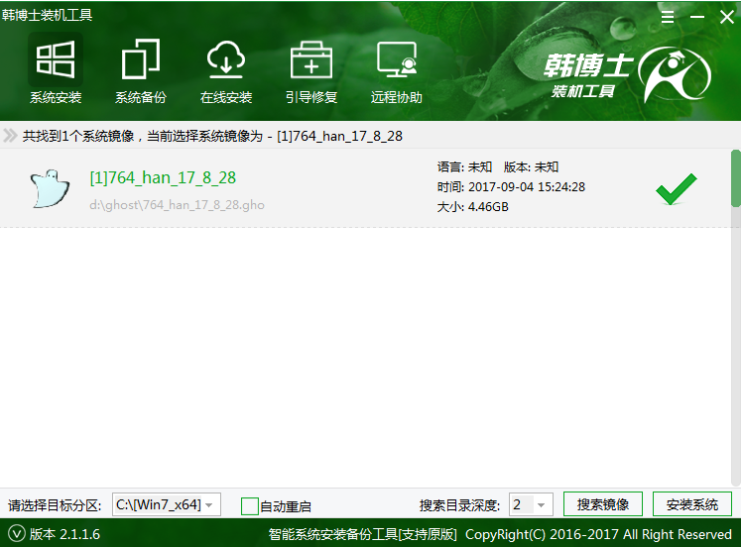Click the version shield icon in status bar
Image resolution: width=741 pixels, height=547 pixels.
point(16,534)
